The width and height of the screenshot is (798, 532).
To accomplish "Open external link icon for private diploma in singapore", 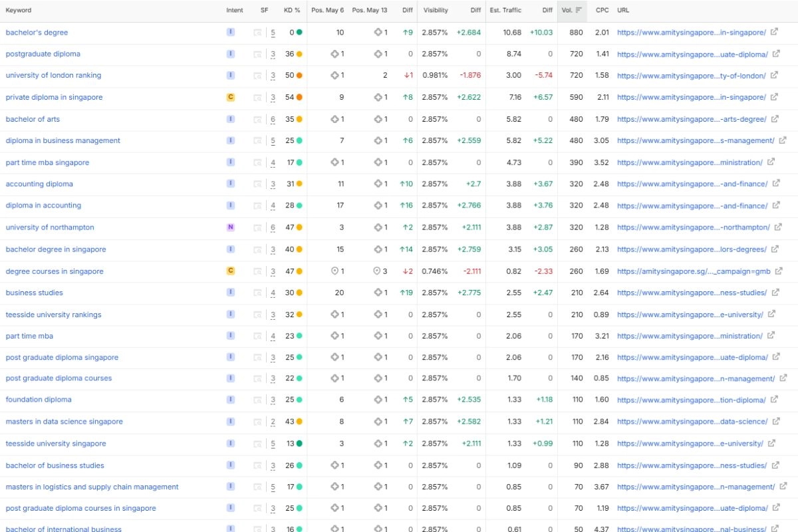I will click(x=774, y=97).
